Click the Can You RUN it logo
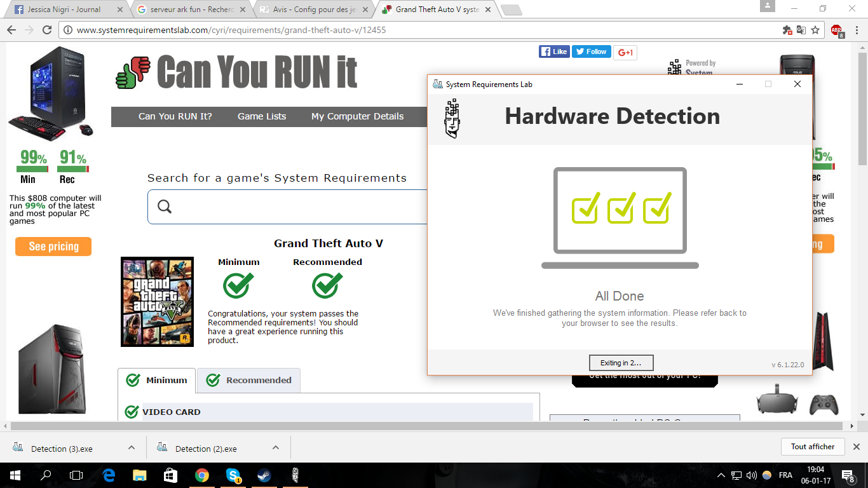 237,71
